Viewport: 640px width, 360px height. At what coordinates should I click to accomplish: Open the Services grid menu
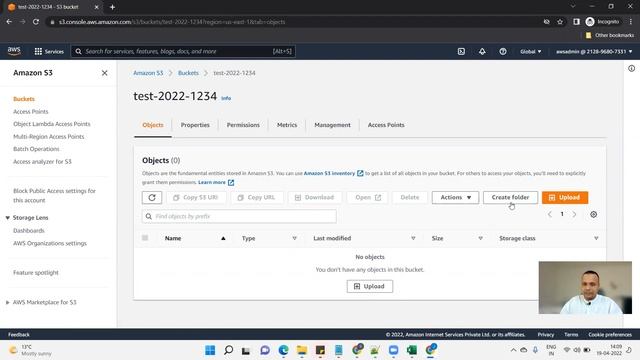click(49, 51)
